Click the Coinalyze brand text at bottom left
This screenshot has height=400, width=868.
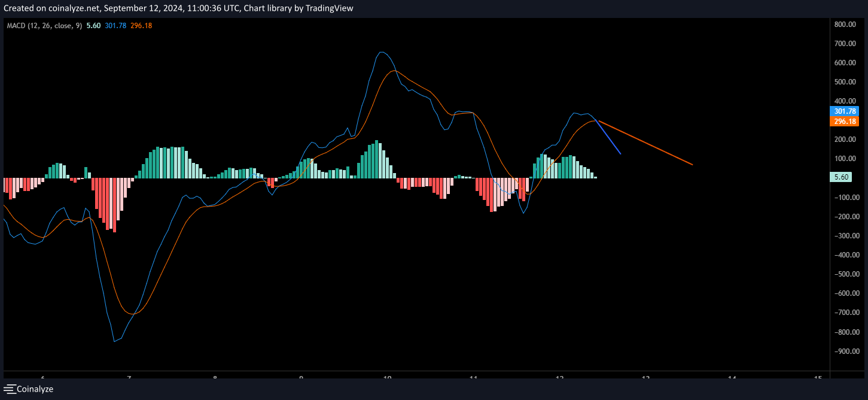click(35, 389)
